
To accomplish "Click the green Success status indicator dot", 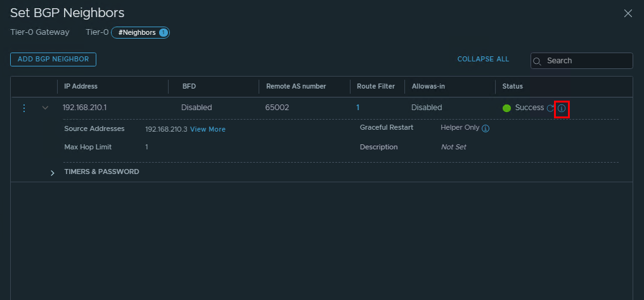I will [x=506, y=108].
